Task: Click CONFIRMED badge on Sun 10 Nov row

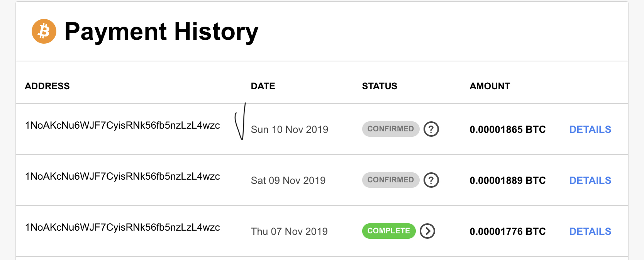Action: click(390, 129)
